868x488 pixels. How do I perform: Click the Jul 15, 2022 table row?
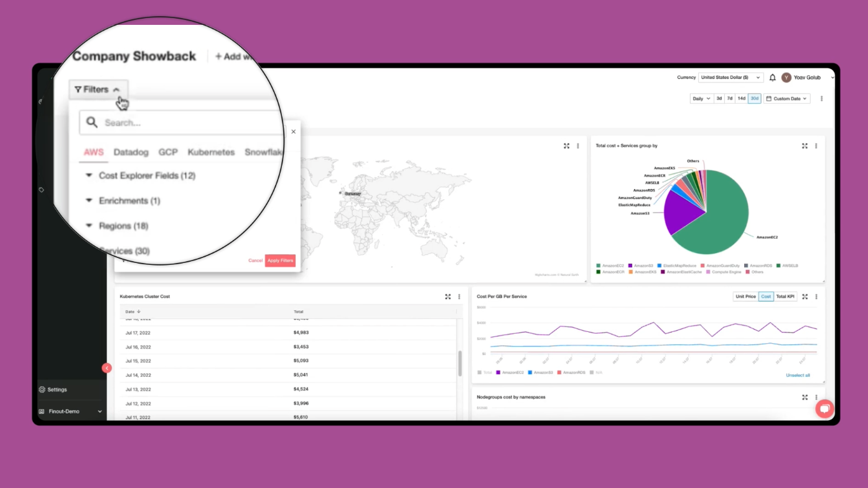(288, 361)
